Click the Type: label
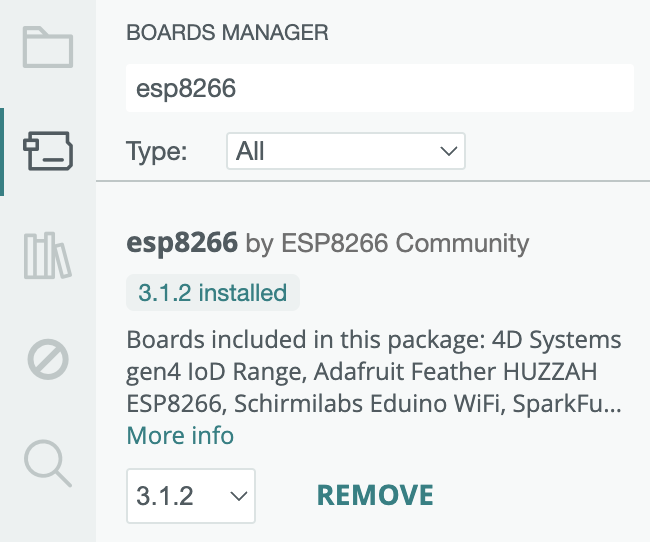 tap(157, 152)
